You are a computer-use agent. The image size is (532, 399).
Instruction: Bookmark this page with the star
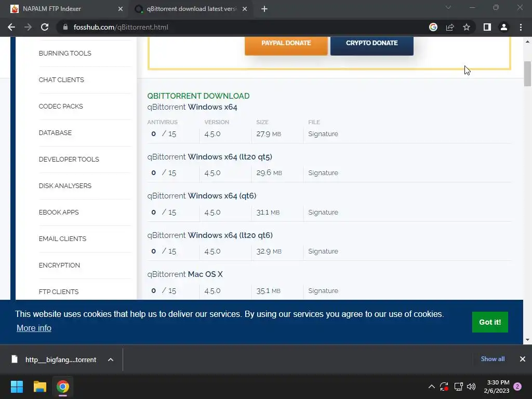click(467, 27)
